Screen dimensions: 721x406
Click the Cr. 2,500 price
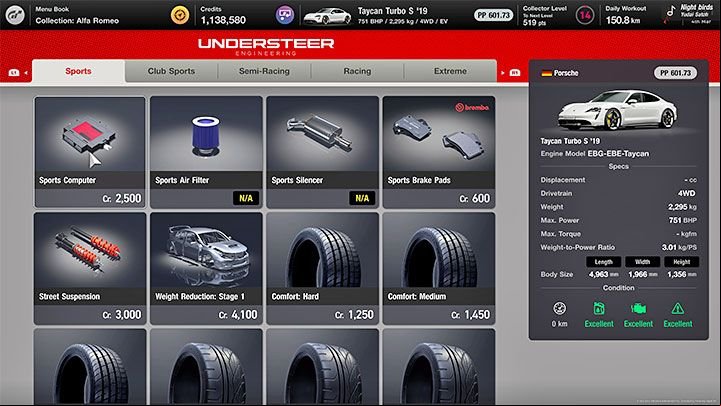122,199
